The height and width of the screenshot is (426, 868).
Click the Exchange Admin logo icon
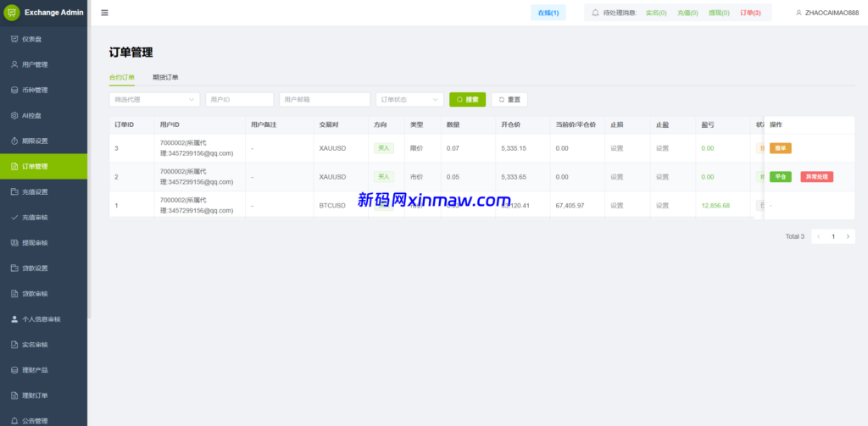[12, 13]
